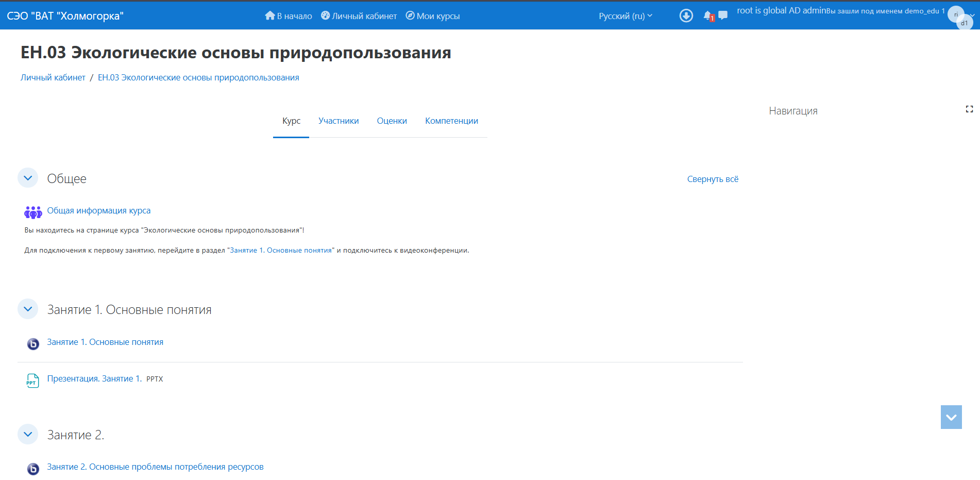
Task: Expand the Навигация block fullscreen icon
Action: click(x=969, y=109)
